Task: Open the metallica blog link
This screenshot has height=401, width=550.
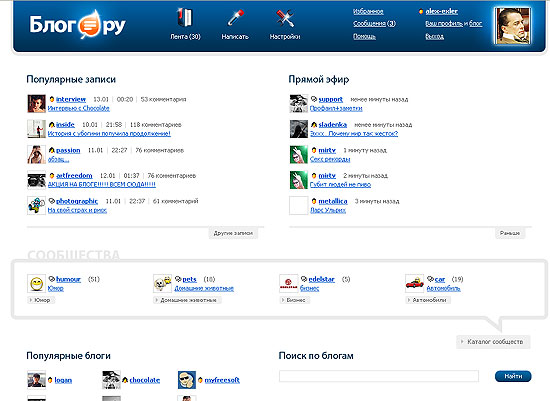Action: point(333,201)
